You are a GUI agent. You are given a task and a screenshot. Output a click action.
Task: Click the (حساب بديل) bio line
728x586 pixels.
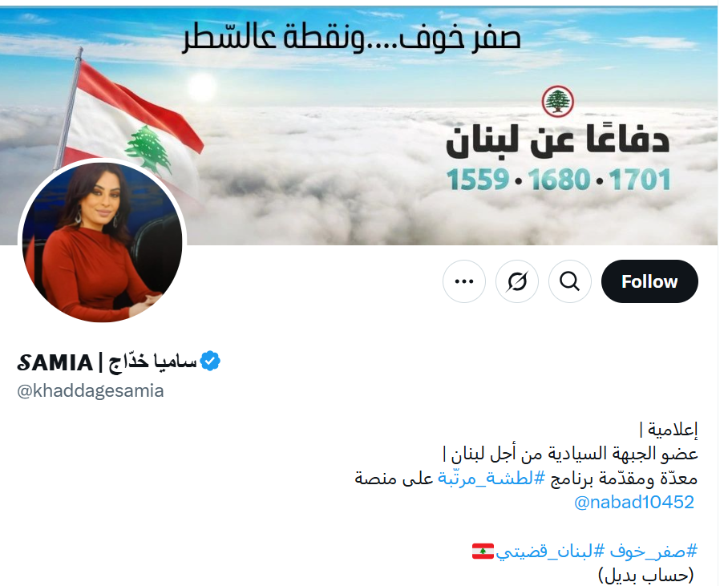tap(646, 576)
